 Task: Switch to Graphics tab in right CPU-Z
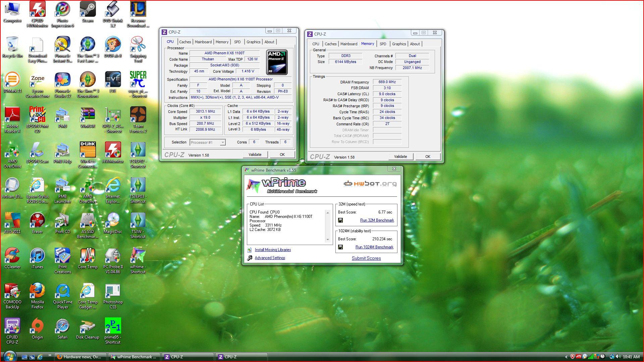point(399,44)
